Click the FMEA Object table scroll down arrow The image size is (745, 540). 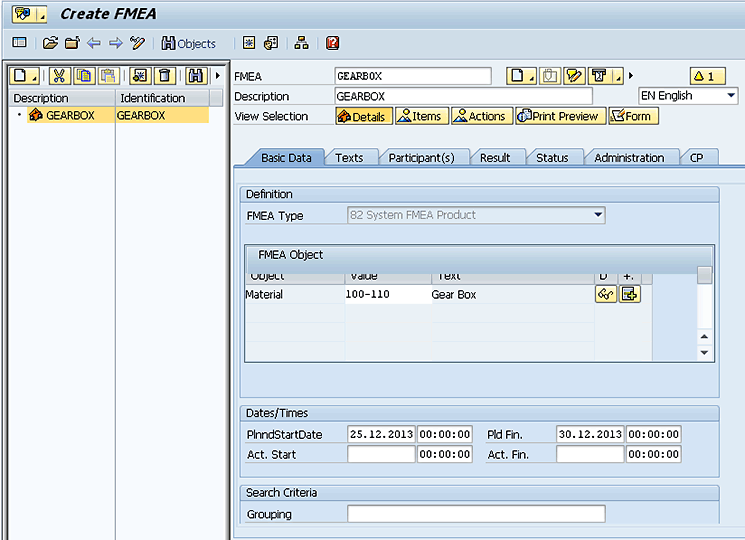(704, 352)
